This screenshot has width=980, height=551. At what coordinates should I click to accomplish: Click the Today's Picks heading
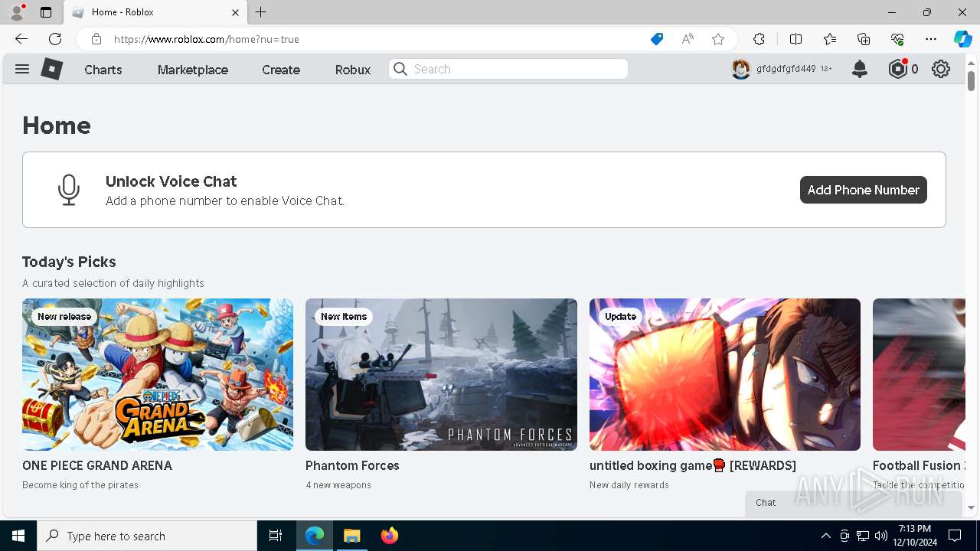(x=69, y=262)
